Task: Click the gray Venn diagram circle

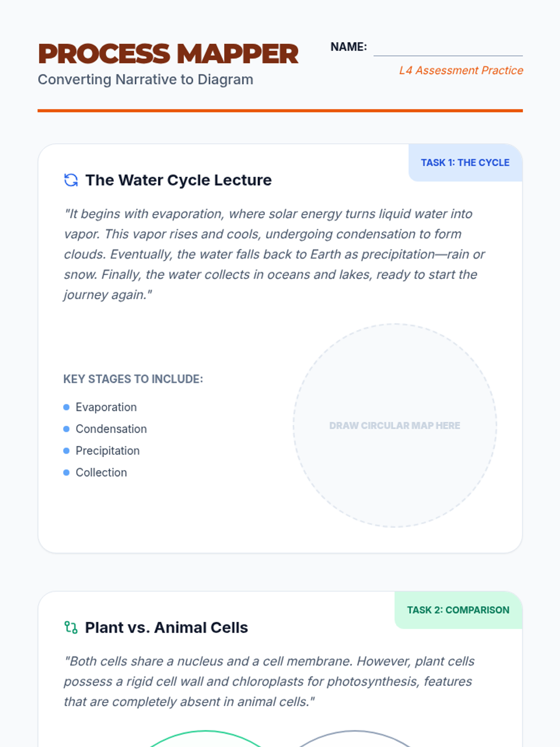Action: tap(355, 739)
